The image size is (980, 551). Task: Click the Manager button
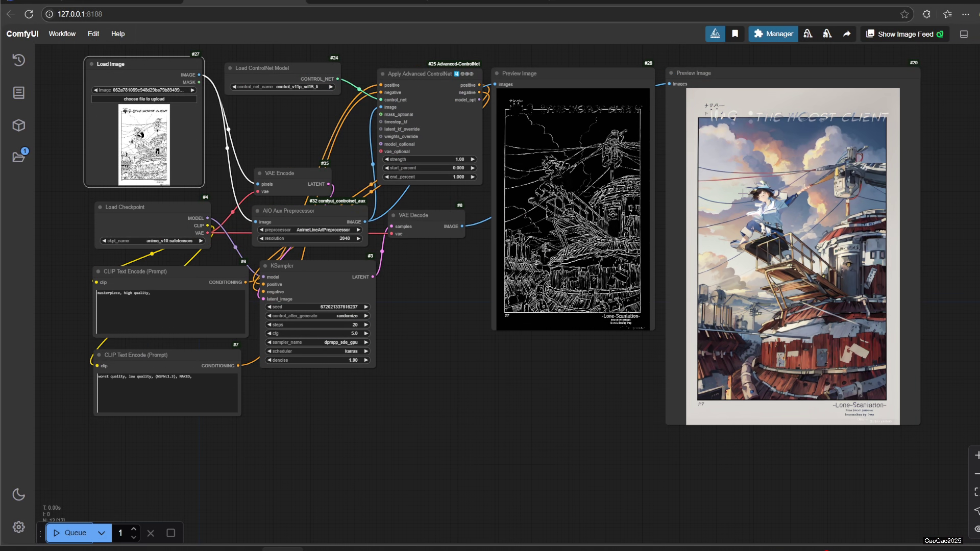pos(773,34)
